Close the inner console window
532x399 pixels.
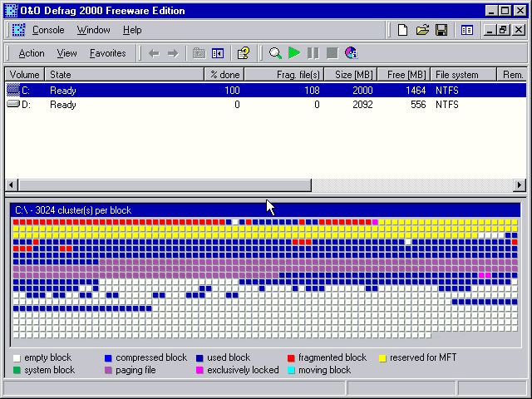[x=519, y=30]
